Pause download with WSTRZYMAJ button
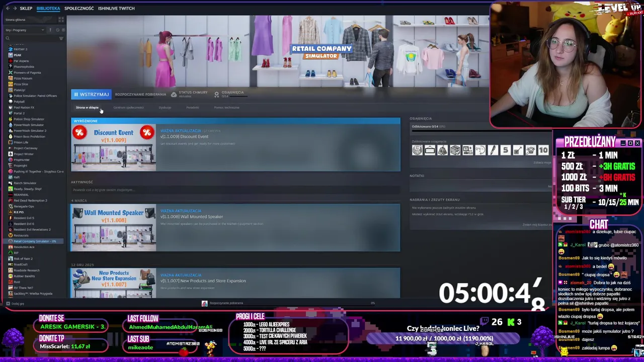Screen dimensions: 644x362 (x=91, y=94)
